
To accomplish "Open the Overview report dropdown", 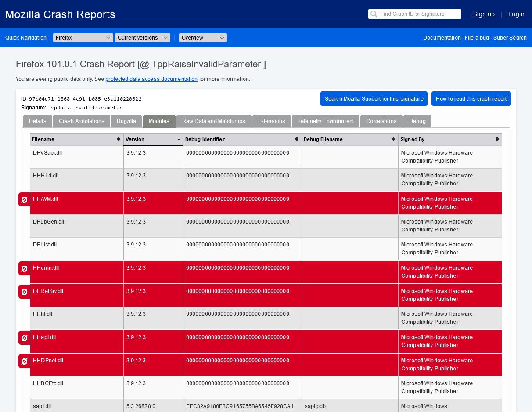I will point(203,38).
